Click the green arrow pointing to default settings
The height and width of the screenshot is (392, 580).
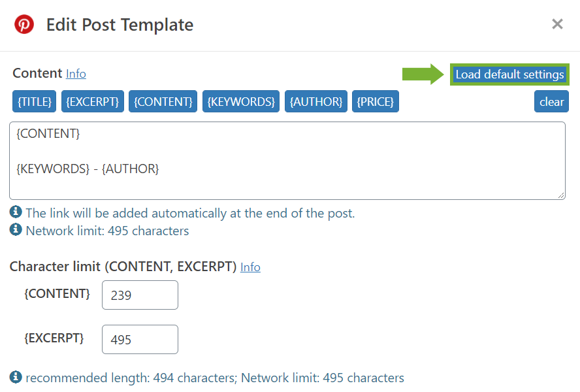point(423,74)
